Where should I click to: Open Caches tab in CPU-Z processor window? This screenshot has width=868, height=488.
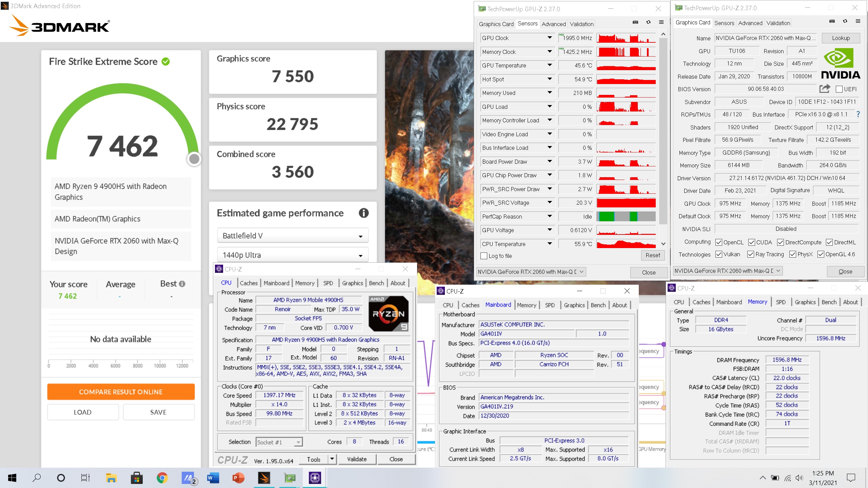coord(249,283)
